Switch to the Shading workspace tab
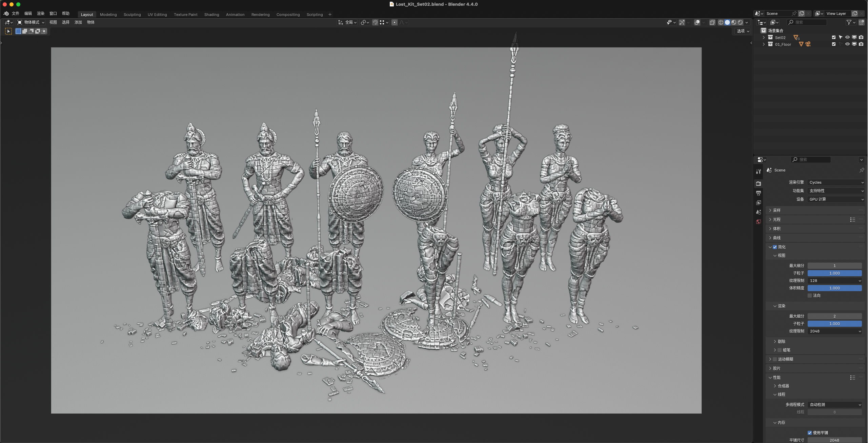Viewport: 868px width, 443px height. coord(211,15)
